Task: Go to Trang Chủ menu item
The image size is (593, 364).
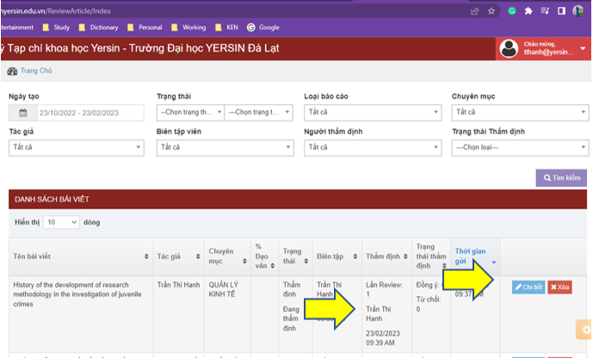Action: 35,71
